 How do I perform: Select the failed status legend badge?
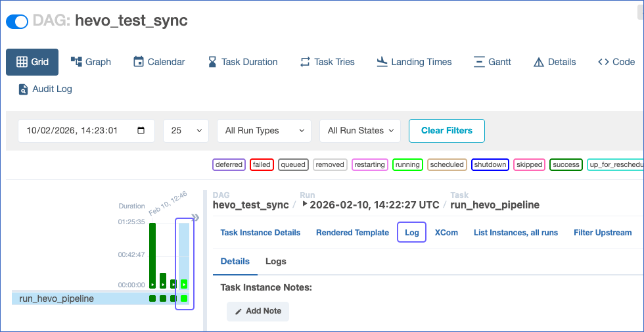[262, 165]
